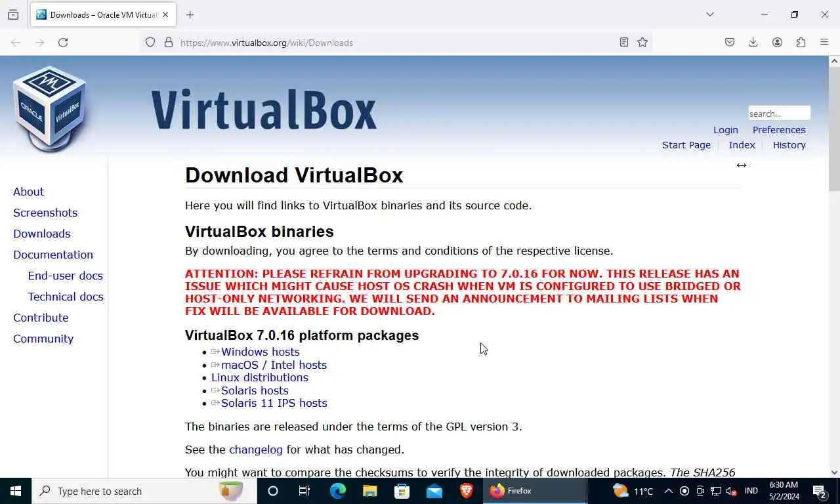Switch the IND input language indicator
The image size is (840, 504).
pyautogui.click(x=751, y=491)
